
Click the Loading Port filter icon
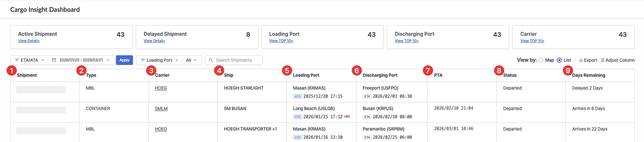(x=143, y=60)
